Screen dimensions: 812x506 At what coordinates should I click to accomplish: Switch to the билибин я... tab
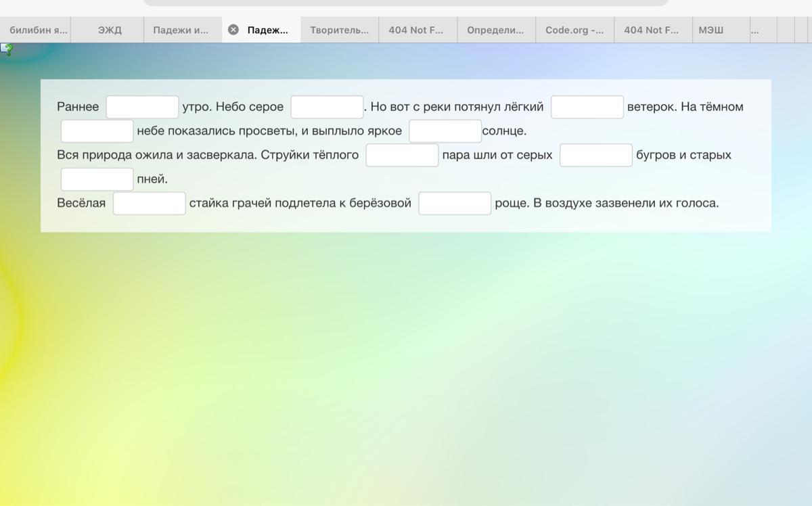[35, 30]
